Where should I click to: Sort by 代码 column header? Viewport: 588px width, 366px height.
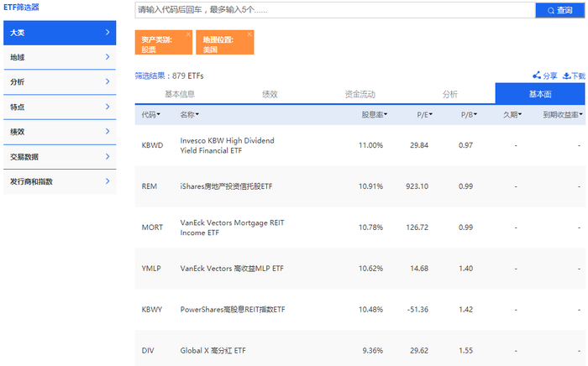click(150, 115)
